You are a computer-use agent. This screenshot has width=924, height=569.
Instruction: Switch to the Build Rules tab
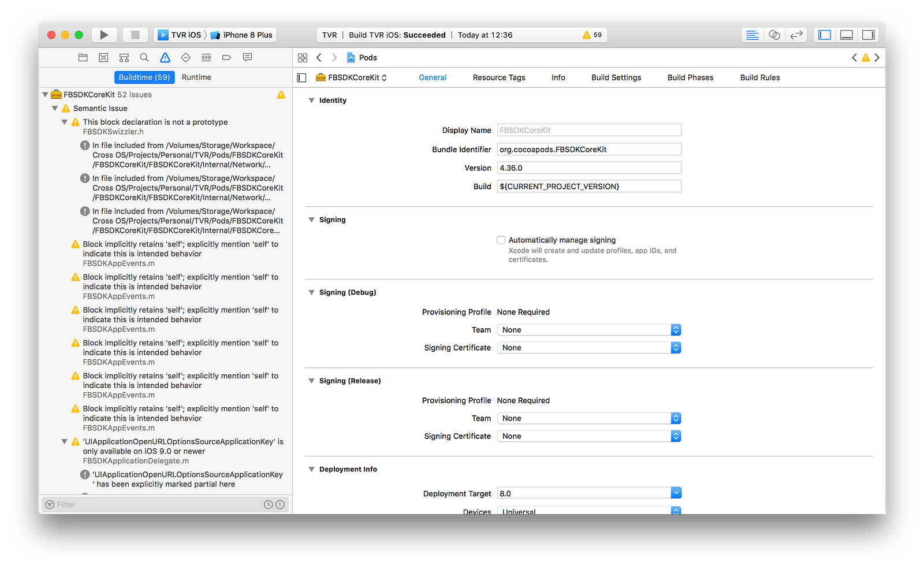point(760,77)
